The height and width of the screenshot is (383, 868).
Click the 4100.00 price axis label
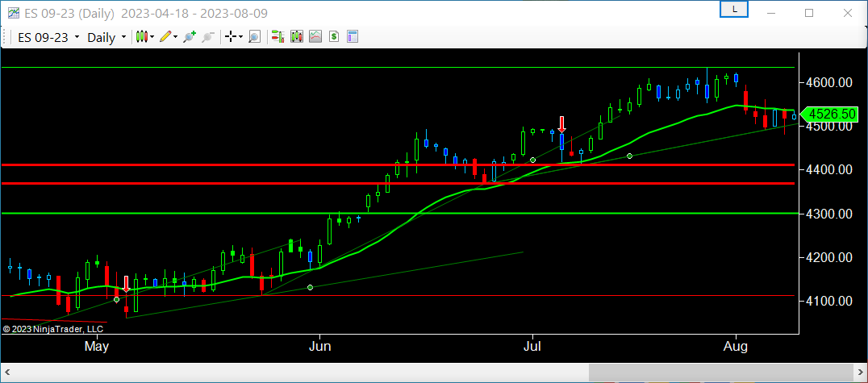tap(830, 301)
